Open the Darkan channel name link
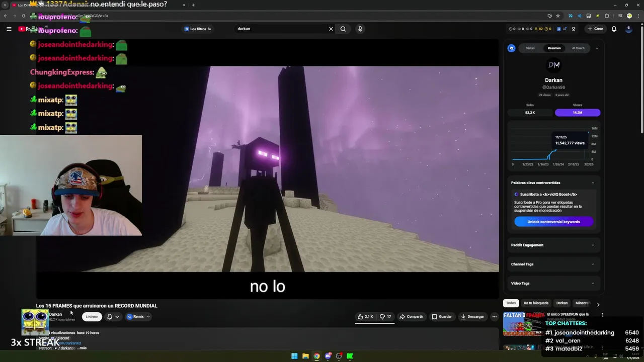The width and height of the screenshot is (644, 362). click(55, 314)
